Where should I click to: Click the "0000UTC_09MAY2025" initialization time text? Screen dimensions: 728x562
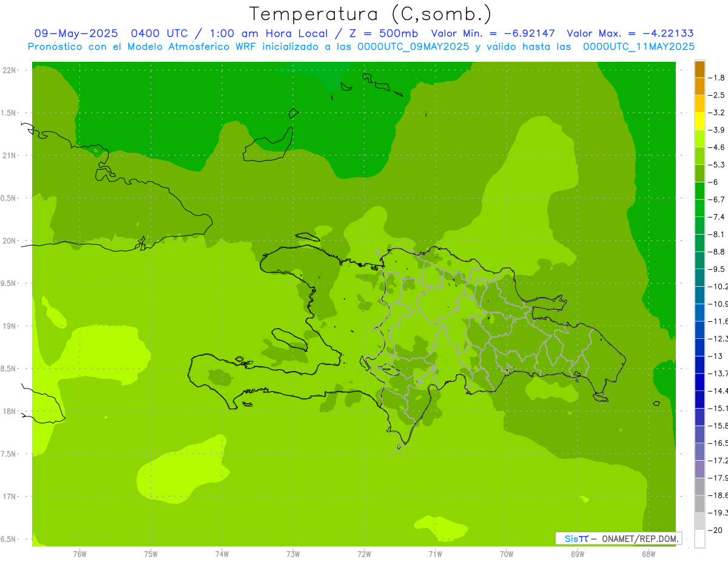(x=413, y=46)
